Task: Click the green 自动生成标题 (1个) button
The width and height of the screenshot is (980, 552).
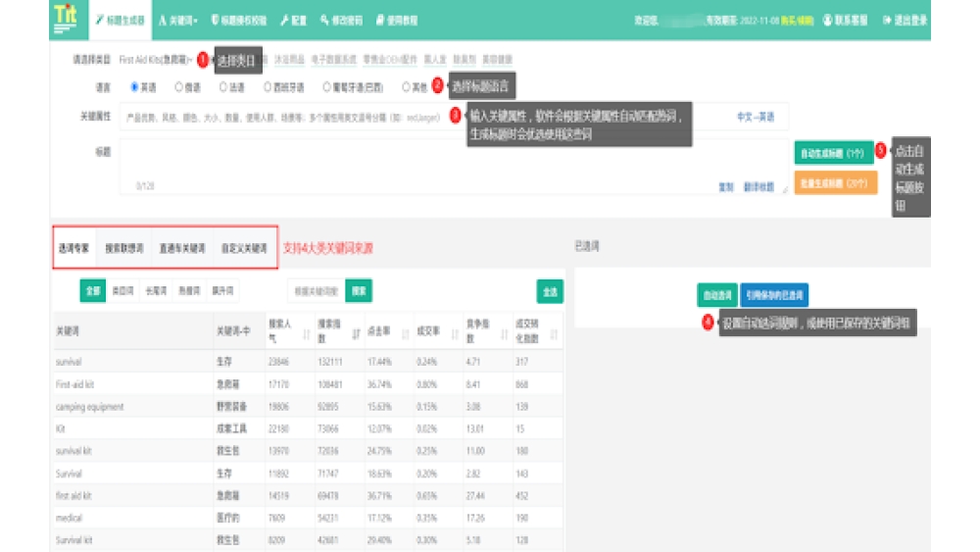Action: [834, 153]
